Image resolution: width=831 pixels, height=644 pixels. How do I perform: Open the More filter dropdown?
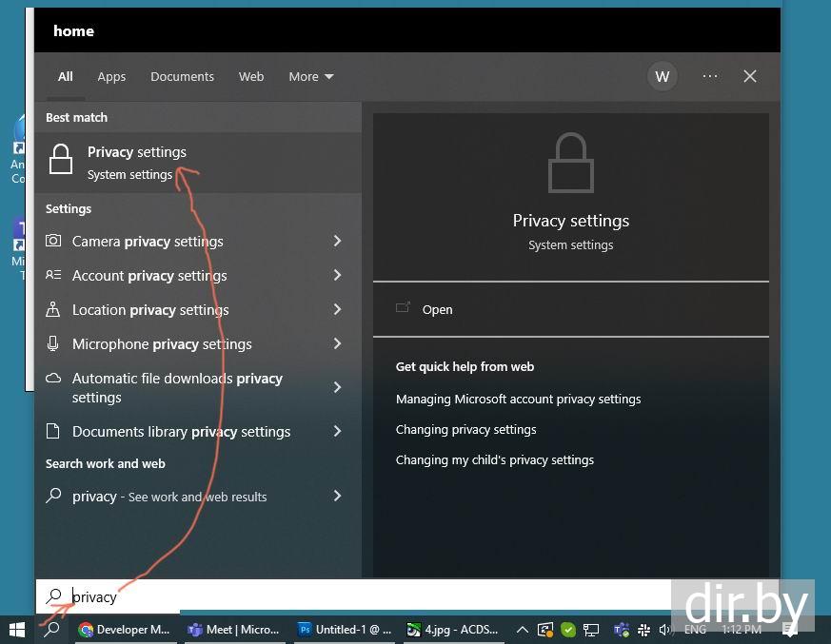click(x=310, y=76)
